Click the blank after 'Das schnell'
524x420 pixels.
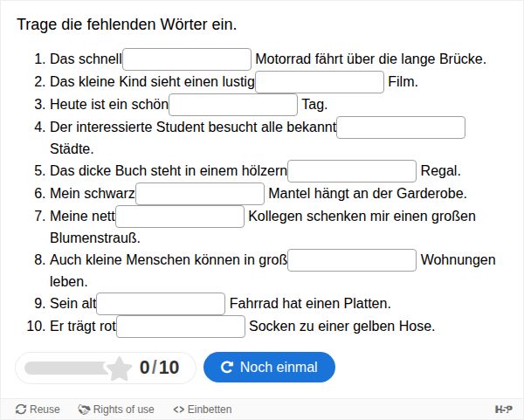[x=187, y=59]
